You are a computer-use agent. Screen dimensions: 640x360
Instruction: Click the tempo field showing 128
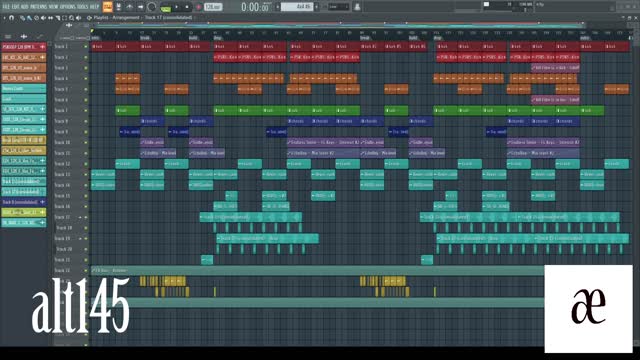tap(213, 7)
